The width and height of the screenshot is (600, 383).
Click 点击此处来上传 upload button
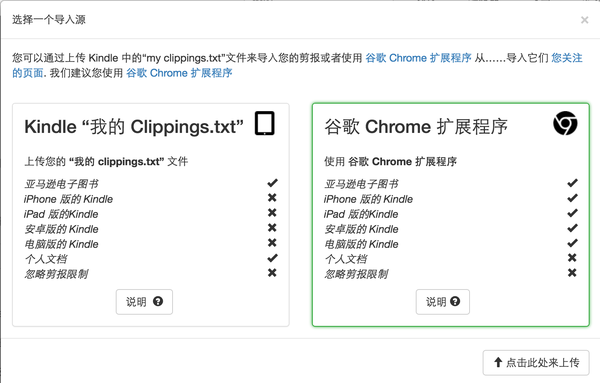536,362
